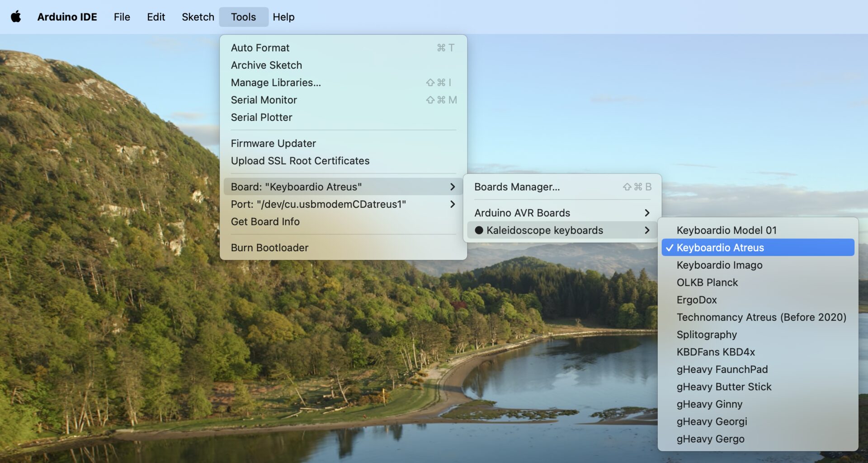This screenshot has height=463, width=868.
Task: Select the gHeavy Georgi board
Action: click(758, 421)
